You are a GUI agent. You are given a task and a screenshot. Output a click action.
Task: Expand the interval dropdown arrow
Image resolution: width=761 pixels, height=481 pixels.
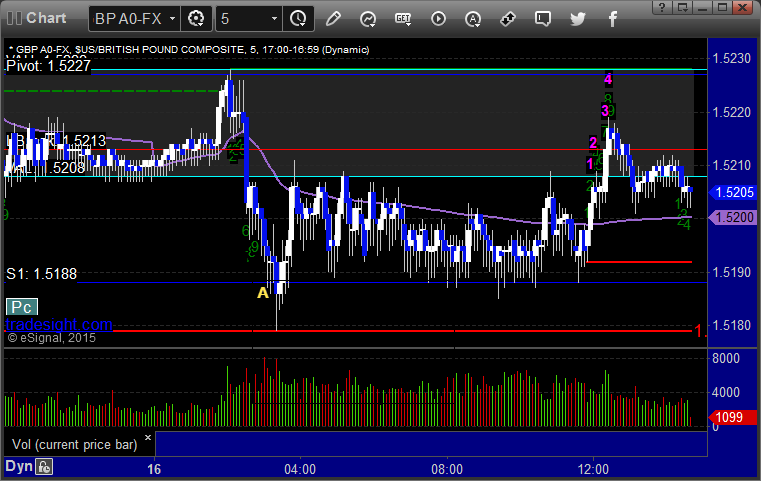[274, 19]
